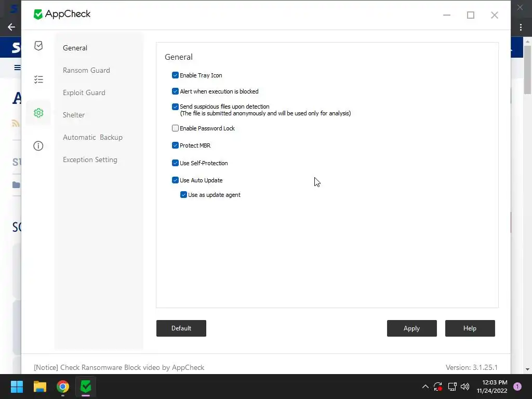Click the browser page scrollbar thumb

527,70
